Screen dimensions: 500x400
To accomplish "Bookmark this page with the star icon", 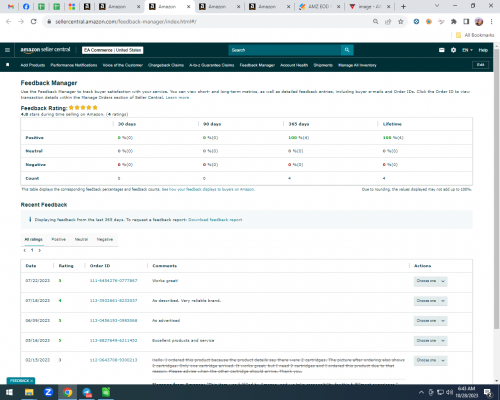I will point(401,22).
